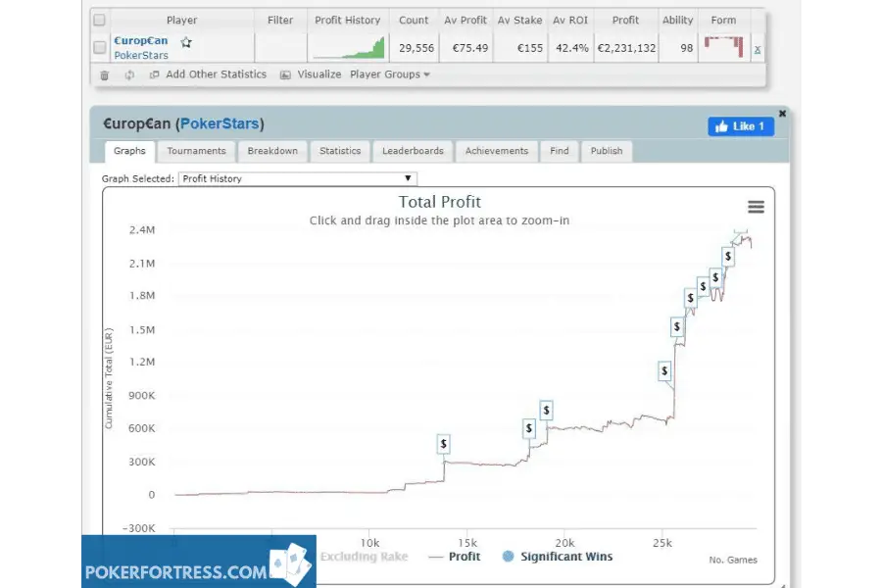Click the $ marker near 1.5M
This screenshot has height=588, width=882.
[676, 326]
